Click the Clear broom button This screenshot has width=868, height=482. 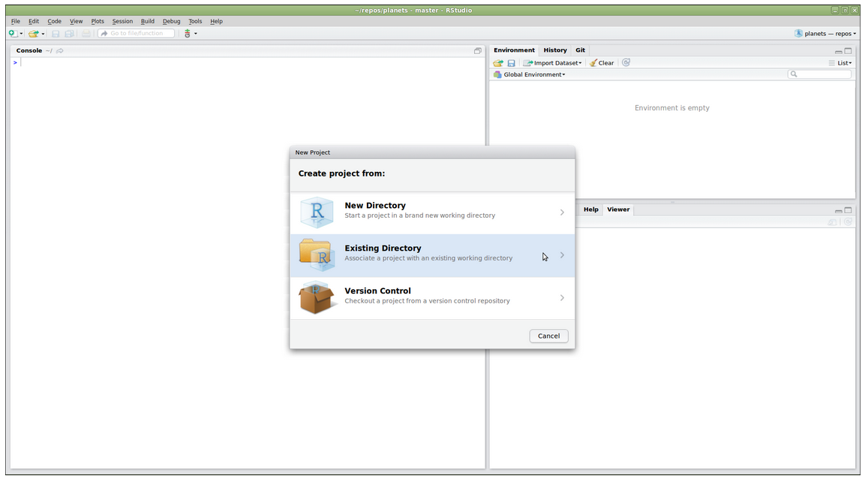coord(602,63)
